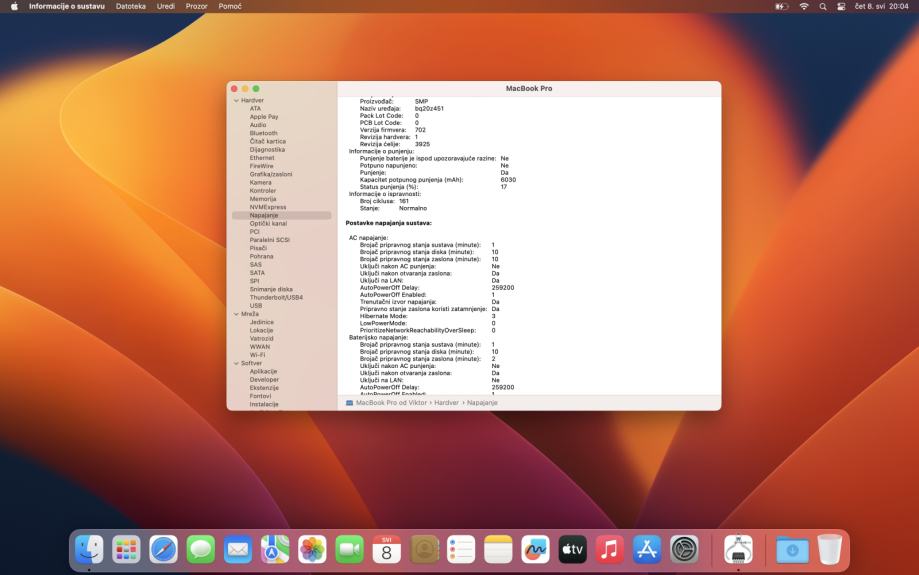Collapse the Mreža category in sidebar
Viewport: 919px width, 575px height.
(x=236, y=314)
